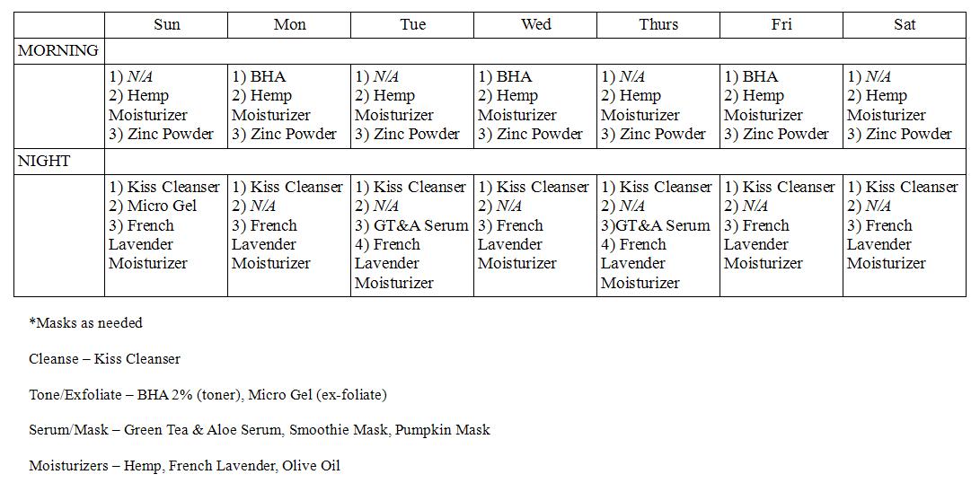Click Friday night French Lavender cell
The width and height of the screenshot is (980, 483).
781,235
